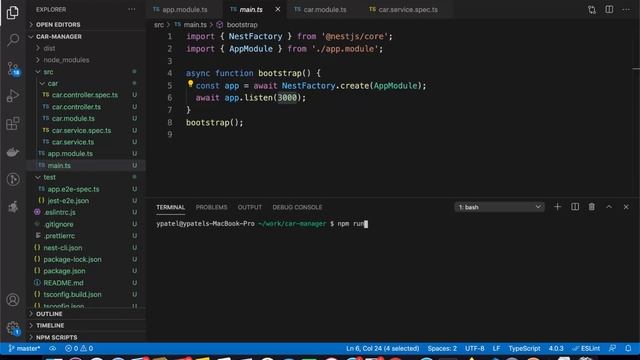
Task: Select the Terminal panel tab
Action: [171, 207]
